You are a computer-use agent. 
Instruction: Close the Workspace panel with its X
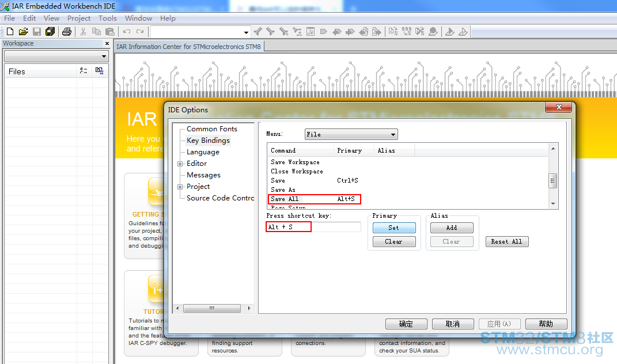click(107, 43)
